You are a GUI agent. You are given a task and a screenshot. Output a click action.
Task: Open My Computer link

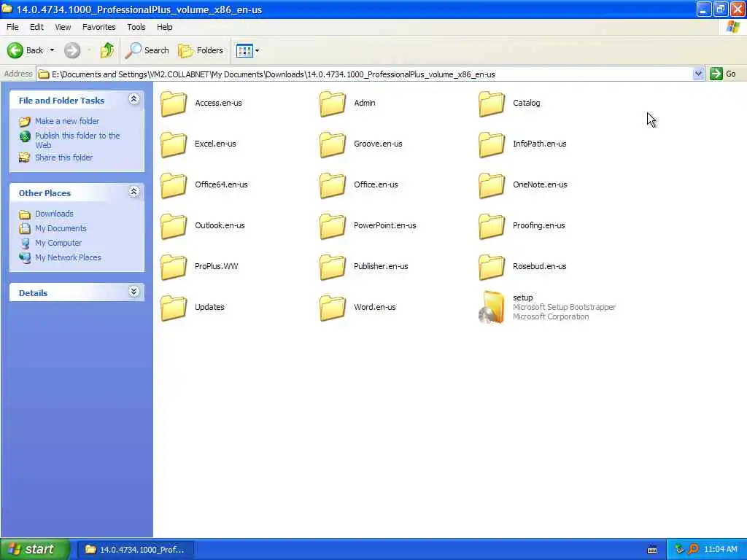coord(58,243)
